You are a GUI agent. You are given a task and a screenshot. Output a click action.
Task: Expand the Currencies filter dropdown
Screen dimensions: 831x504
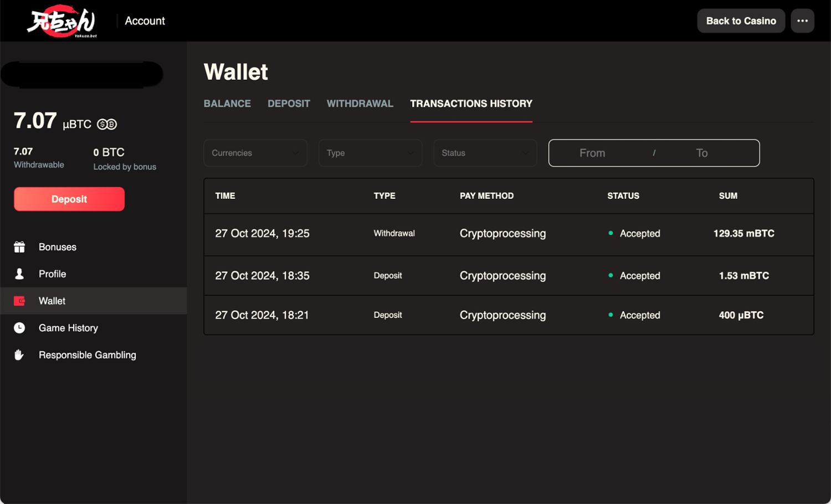click(x=255, y=153)
